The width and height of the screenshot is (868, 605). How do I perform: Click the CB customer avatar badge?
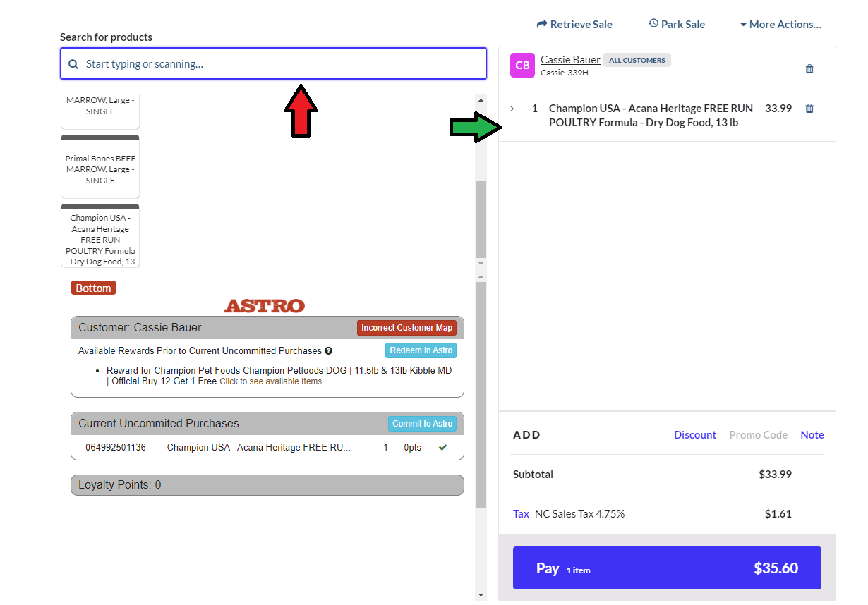point(522,66)
